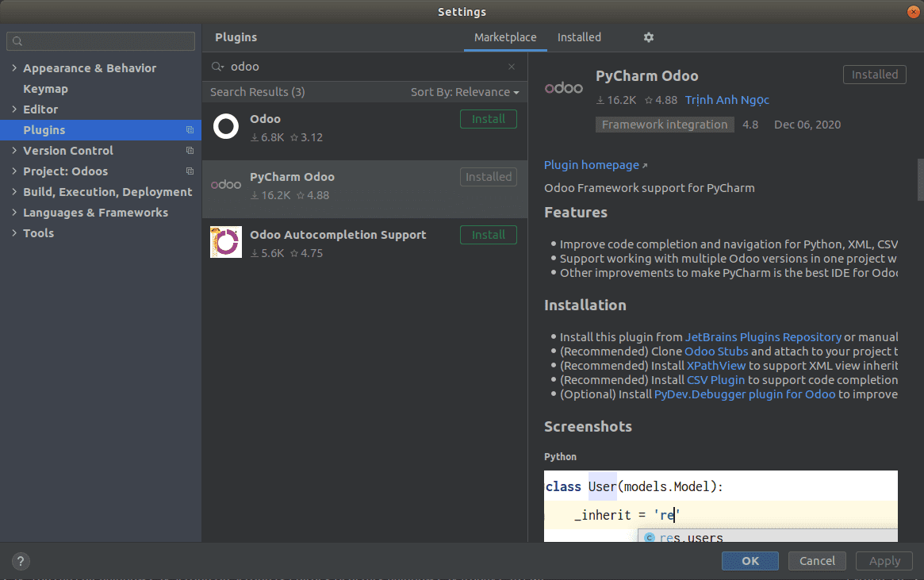Select Plugins in the settings tree
The width and height of the screenshot is (924, 580).
(x=100, y=129)
